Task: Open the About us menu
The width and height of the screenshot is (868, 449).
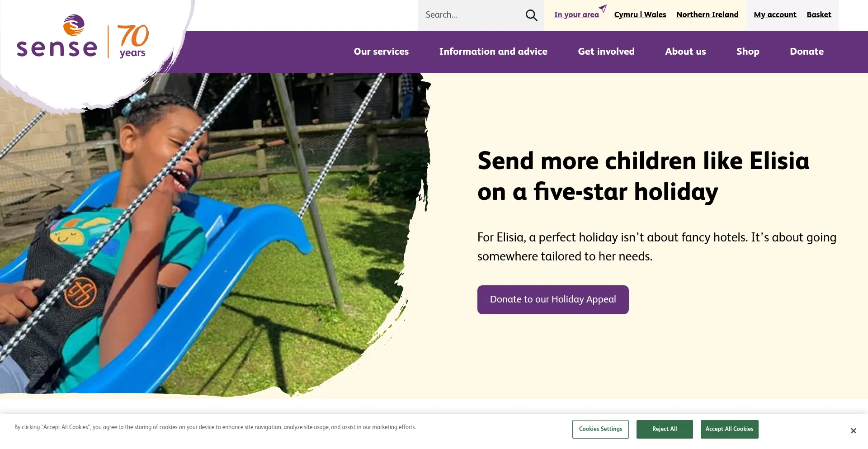Action: click(685, 52)
